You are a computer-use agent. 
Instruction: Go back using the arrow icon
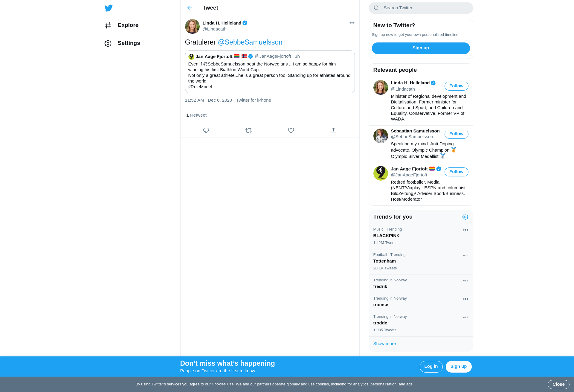190,8
